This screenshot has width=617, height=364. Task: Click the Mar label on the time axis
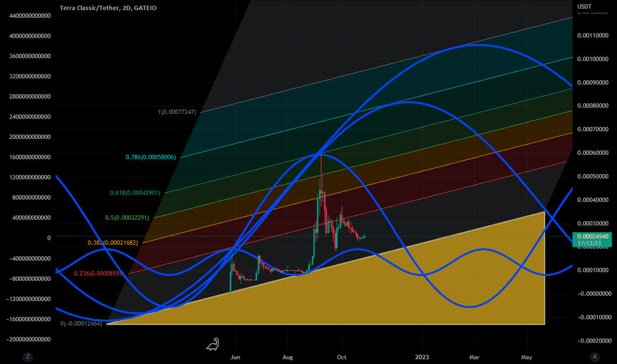point(474,357)
